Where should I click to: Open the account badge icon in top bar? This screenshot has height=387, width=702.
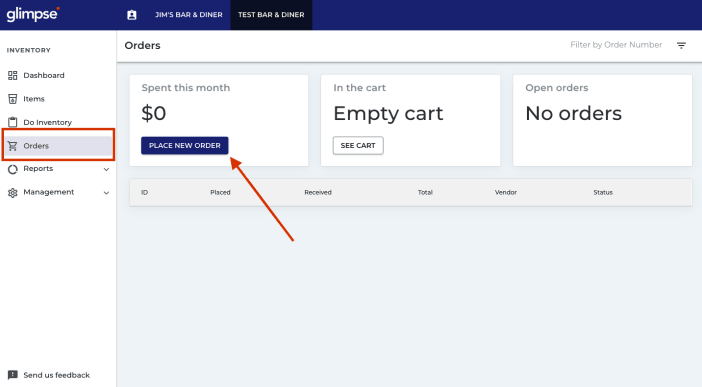coord(132,15)
